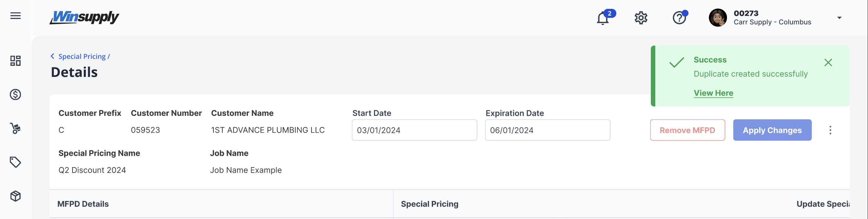
Task: Open the settings gear
Action: [x=641, y=18]
